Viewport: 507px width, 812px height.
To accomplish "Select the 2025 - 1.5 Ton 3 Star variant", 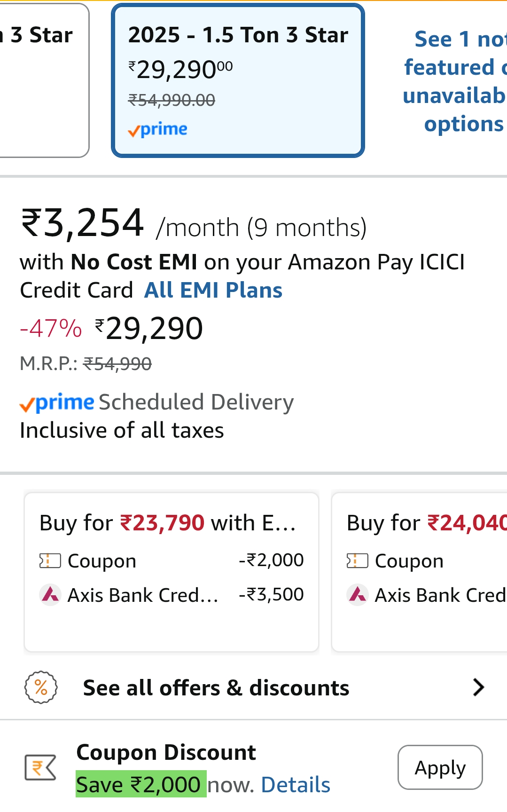I will [238, 80].
